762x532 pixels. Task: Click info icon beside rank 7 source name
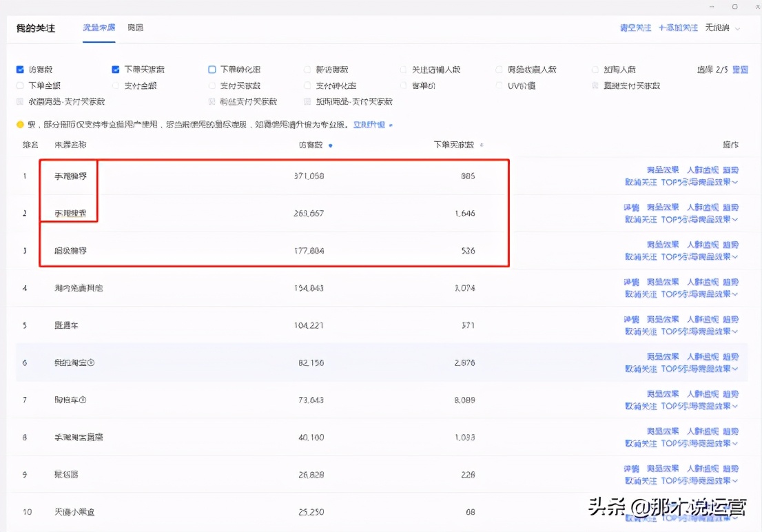click(x=83, y=400)
